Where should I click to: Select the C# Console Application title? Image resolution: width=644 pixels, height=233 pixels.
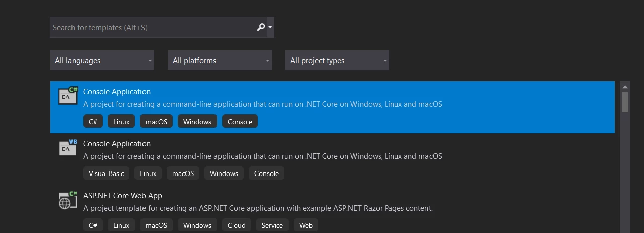coord(117,92)
